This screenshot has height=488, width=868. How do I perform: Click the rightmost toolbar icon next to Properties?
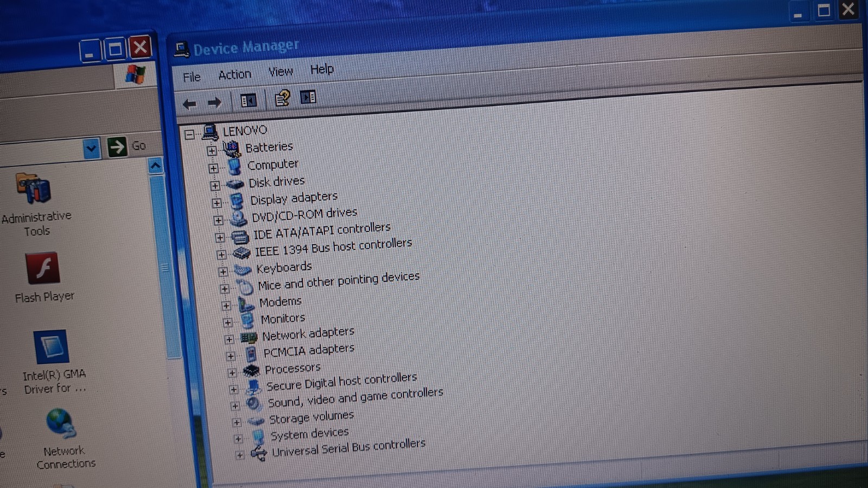coord(308,97)
